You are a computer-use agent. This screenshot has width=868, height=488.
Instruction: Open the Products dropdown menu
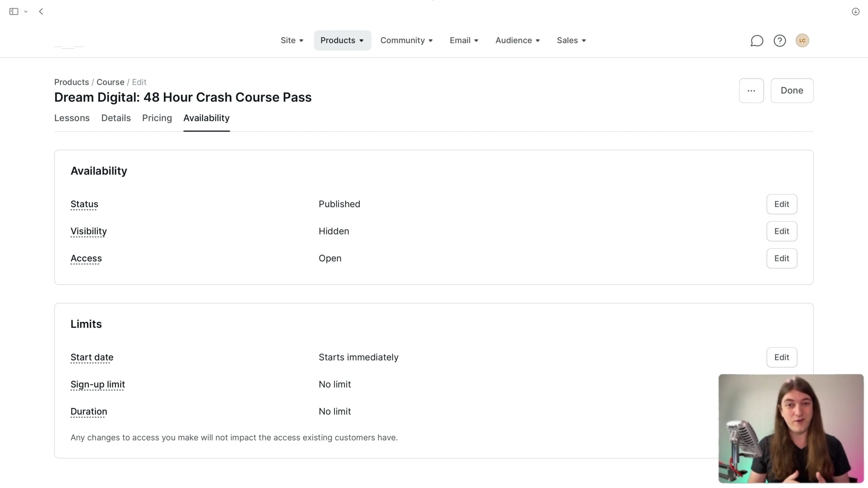click(x=342, y=40)
